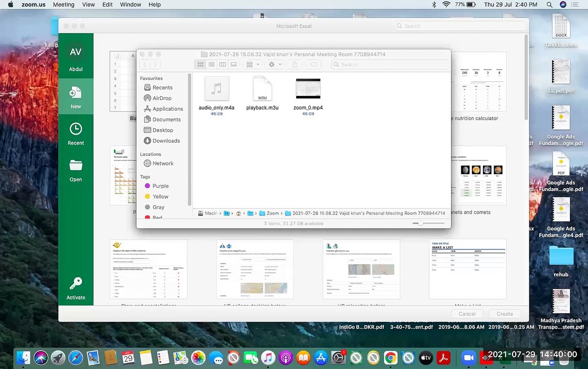Screen dimensions: 588x369
Task: Open the Finder action gear menu
Action: 275,65
